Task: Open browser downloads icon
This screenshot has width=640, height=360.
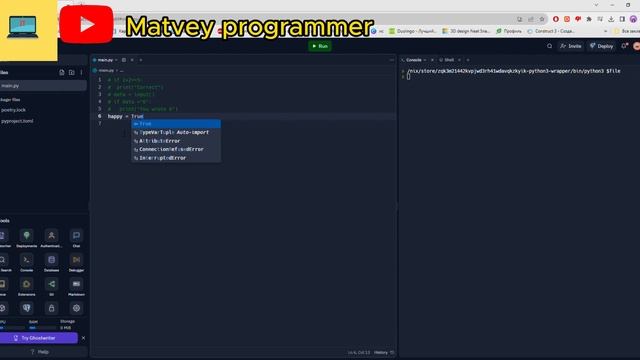Action: coord(611,19)
